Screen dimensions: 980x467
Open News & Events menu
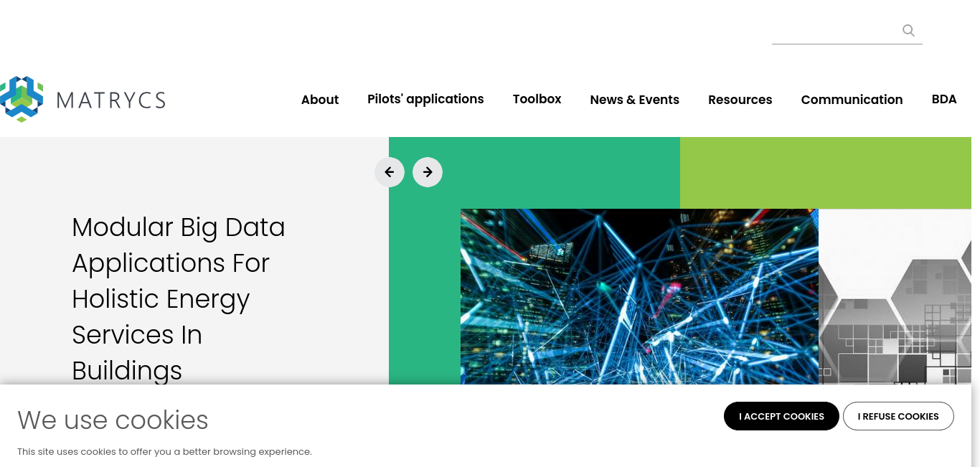coord(634,100)
